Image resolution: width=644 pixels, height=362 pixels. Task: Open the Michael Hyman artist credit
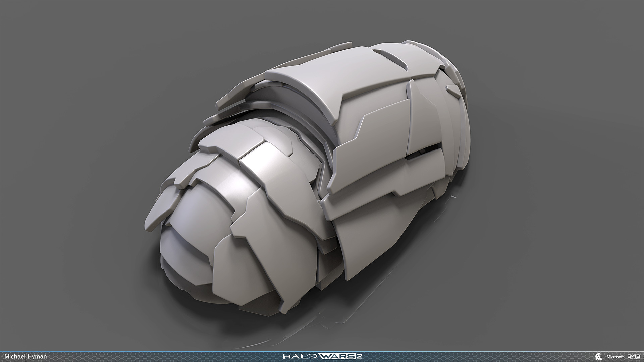25,356
